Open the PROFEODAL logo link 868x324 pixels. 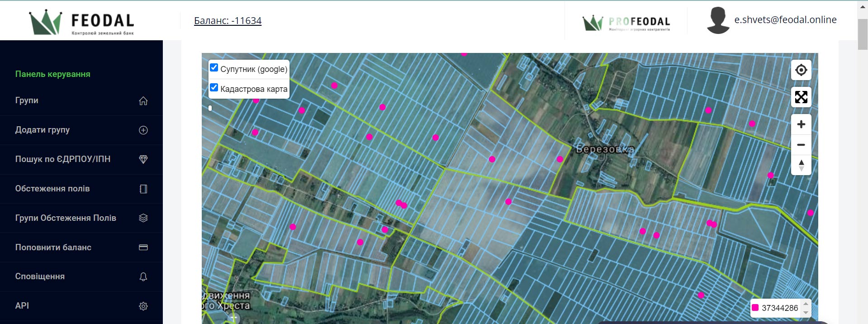point(626,22)
